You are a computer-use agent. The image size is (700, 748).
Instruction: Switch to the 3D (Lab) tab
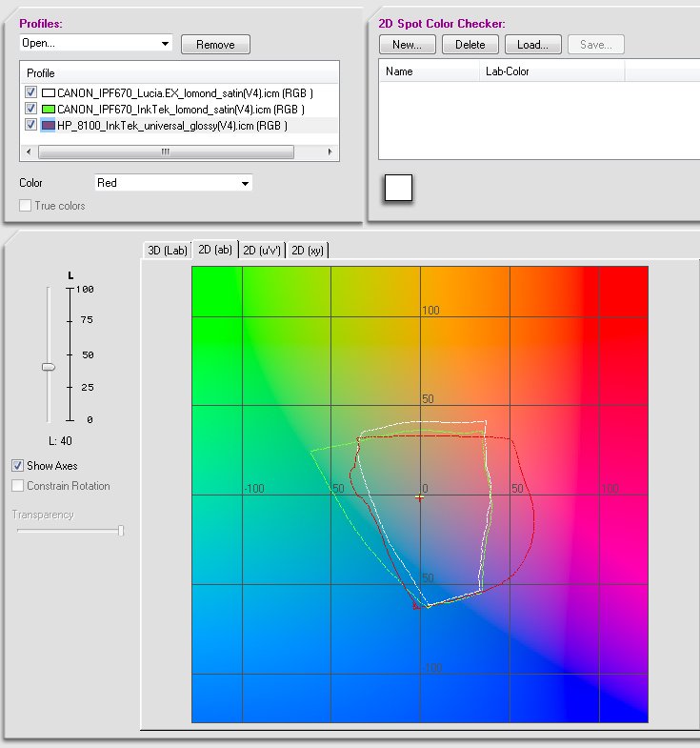coord(168,250)
